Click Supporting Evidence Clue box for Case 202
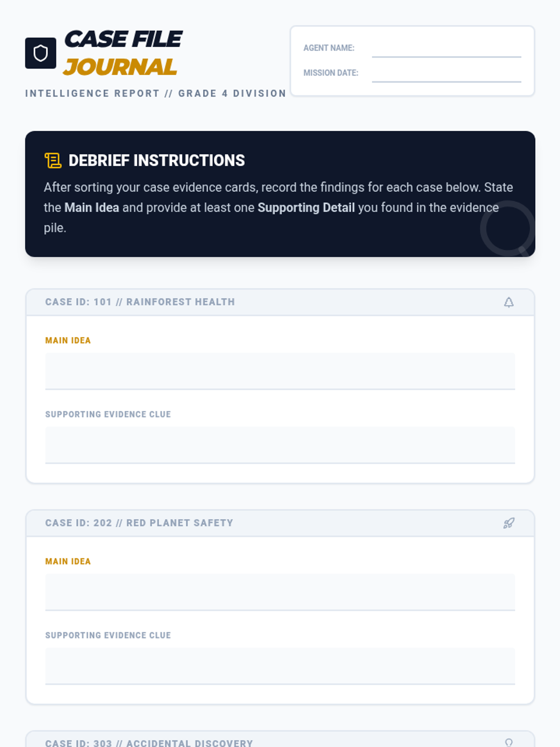 [x=280, y=666]
